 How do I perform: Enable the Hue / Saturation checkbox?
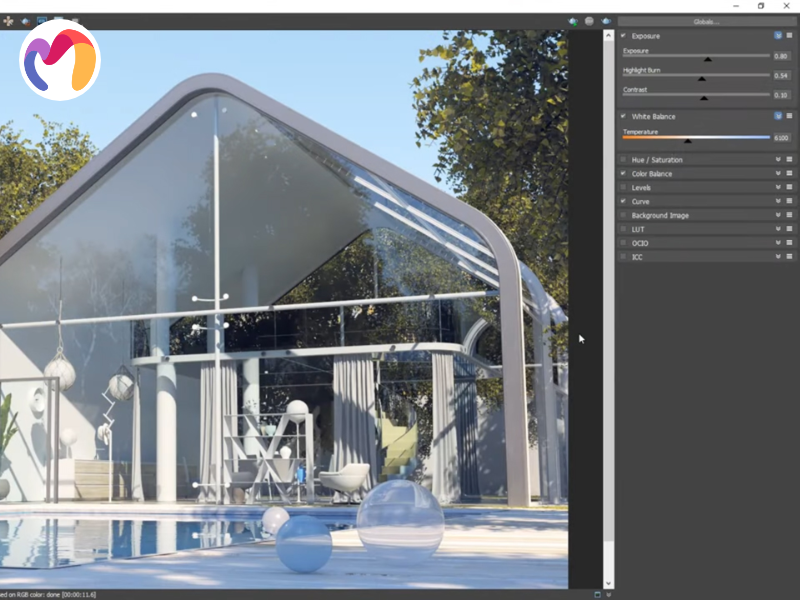(623, 160)
